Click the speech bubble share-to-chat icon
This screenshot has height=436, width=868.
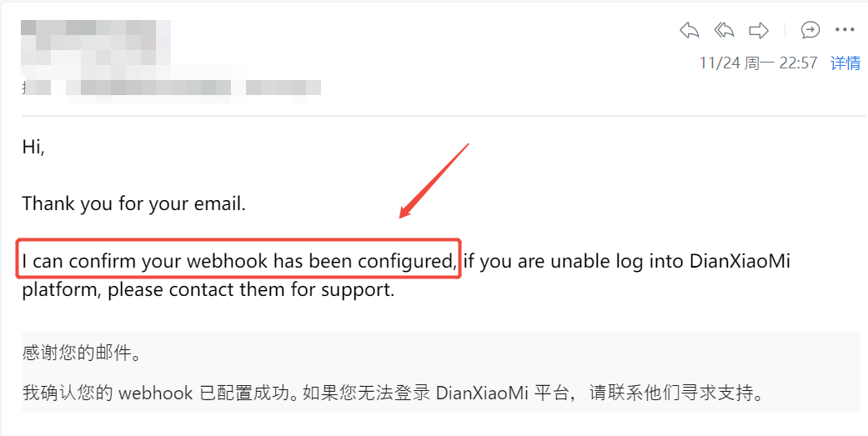coord(810,30)
